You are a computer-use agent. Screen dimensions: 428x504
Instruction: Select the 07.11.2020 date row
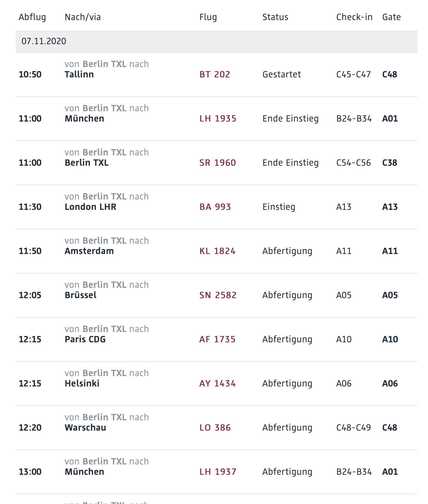coord(217,42)
